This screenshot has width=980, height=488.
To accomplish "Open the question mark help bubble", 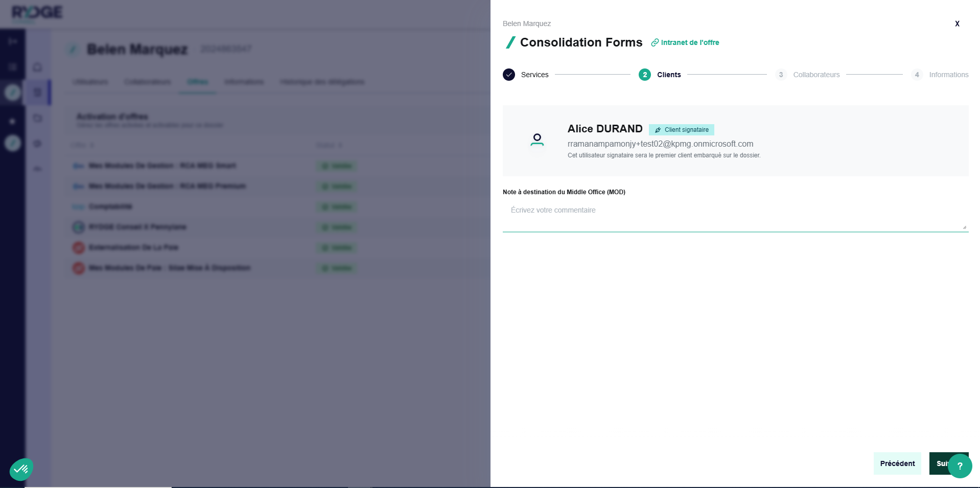I will click(x=960, y=466).
